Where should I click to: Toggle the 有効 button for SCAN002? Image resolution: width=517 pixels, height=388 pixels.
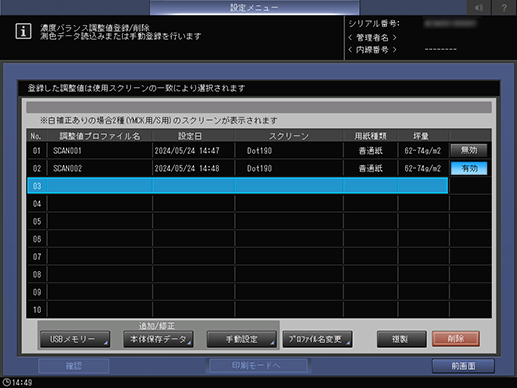(469, 168)
